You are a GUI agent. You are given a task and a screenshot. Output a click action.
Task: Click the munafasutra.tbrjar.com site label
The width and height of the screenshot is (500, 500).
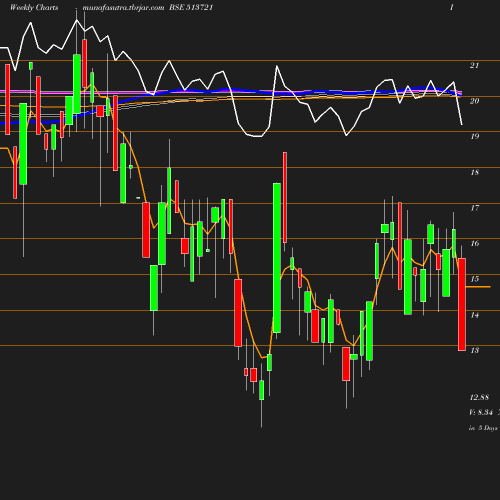pyautogui.click(x=123, y=8)
